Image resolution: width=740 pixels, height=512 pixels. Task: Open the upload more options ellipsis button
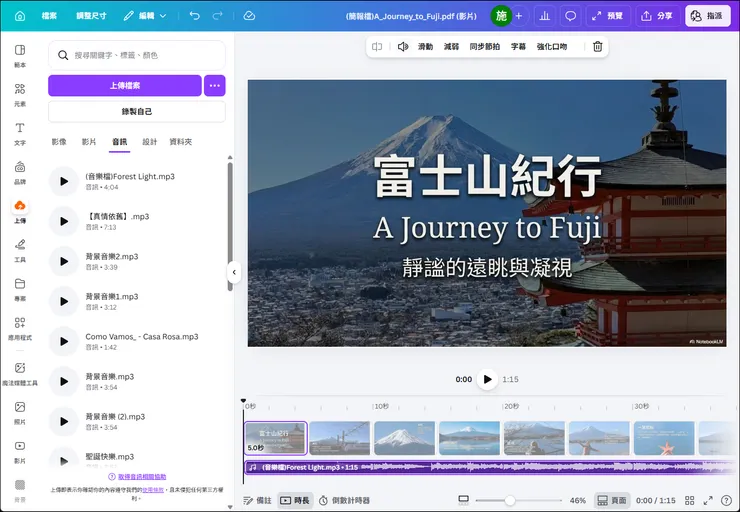coord(215,85)
